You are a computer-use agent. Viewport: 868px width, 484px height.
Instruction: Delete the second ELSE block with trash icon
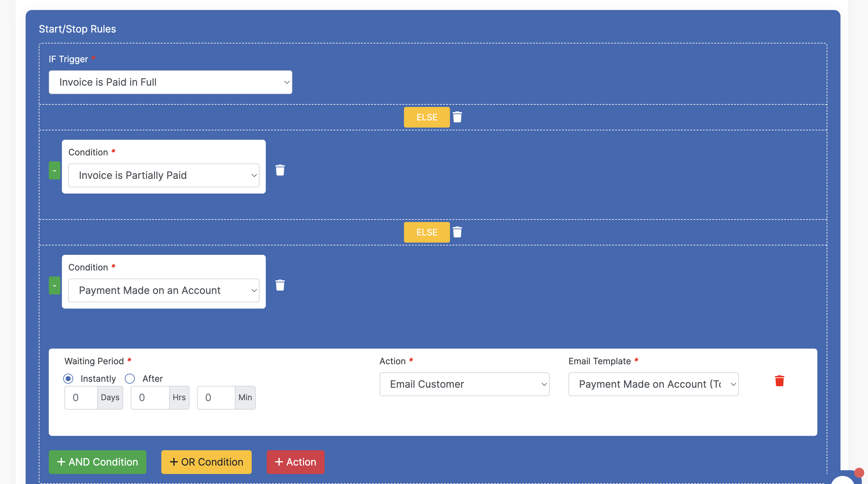pyautogui.click(x=457, y=232)
